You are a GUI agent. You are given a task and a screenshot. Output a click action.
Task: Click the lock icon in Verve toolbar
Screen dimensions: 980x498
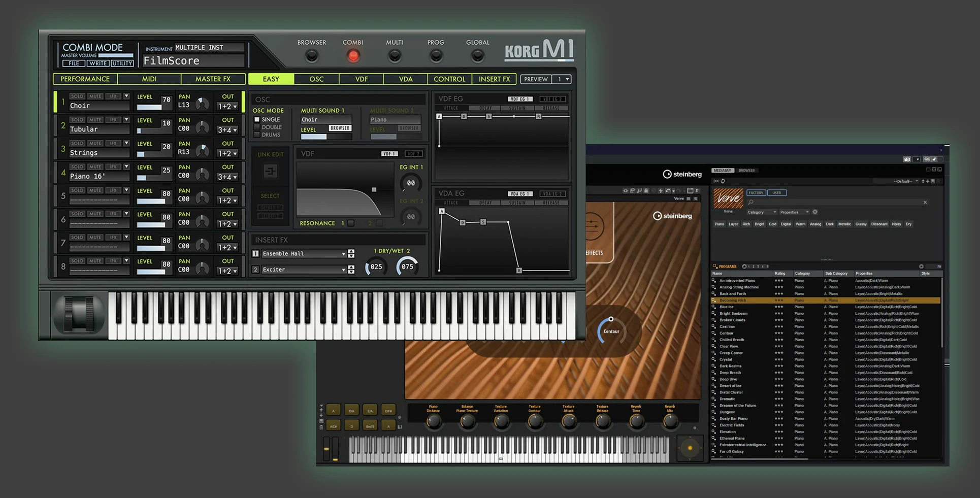pos(646,191)
